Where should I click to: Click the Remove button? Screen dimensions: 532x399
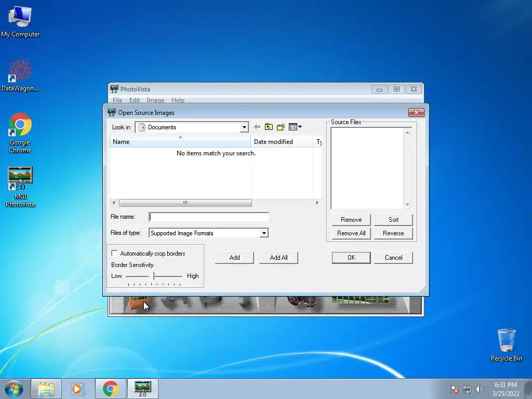click(351, 220)
